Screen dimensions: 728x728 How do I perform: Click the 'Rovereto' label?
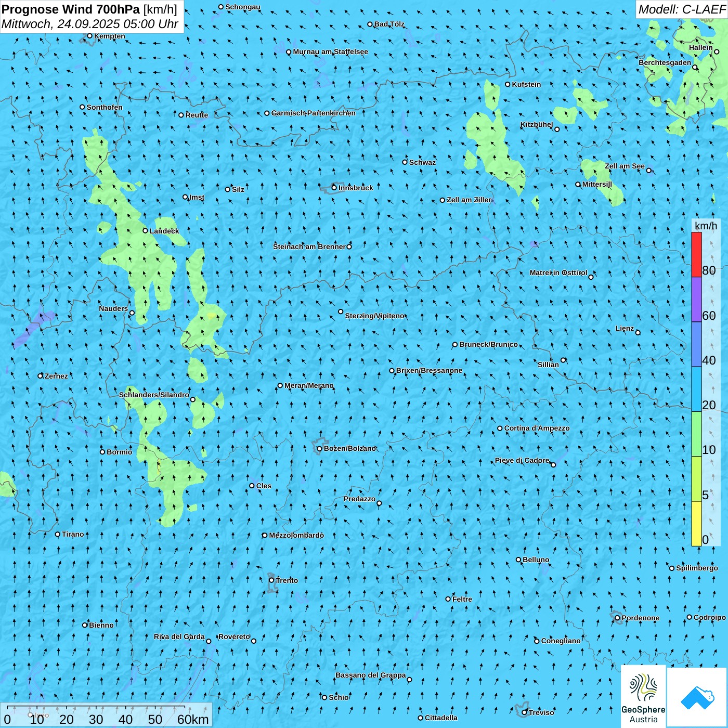tap(234, 636)
